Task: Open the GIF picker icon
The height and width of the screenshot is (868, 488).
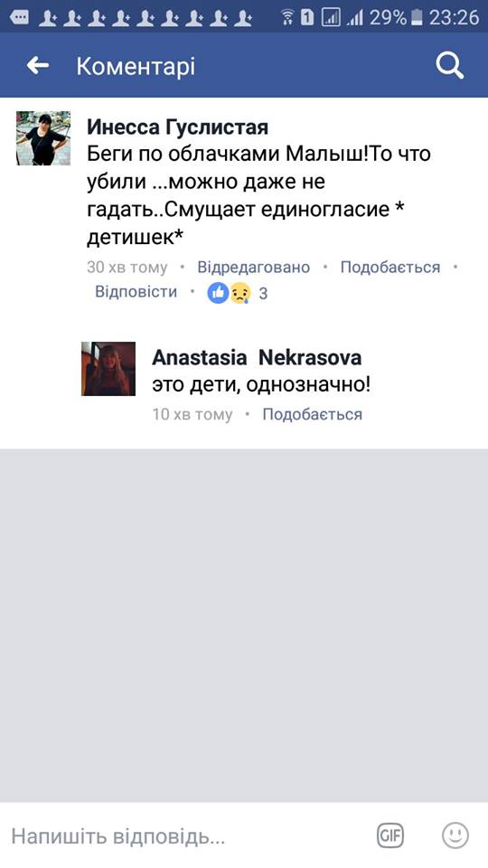Action: (390, 835)
